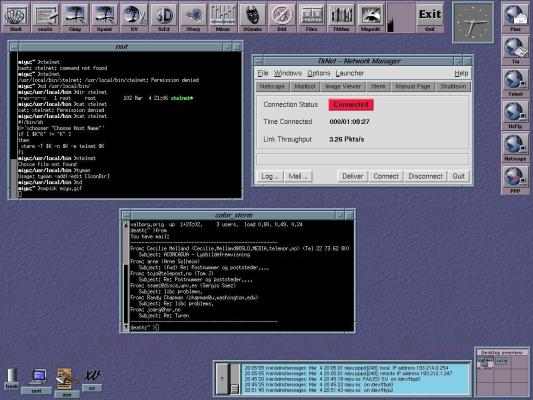Open the Help menu in TkNet

(461, 73)
